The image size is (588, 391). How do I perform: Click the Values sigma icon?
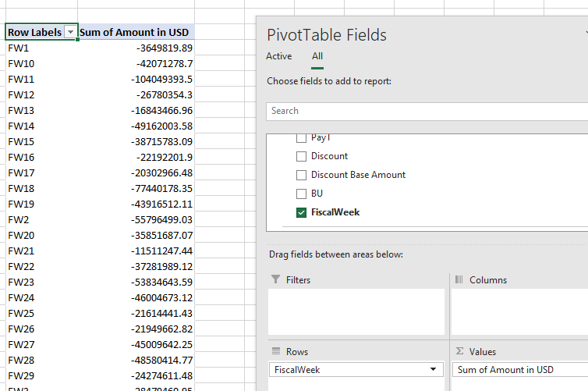[x=459, y=352]
